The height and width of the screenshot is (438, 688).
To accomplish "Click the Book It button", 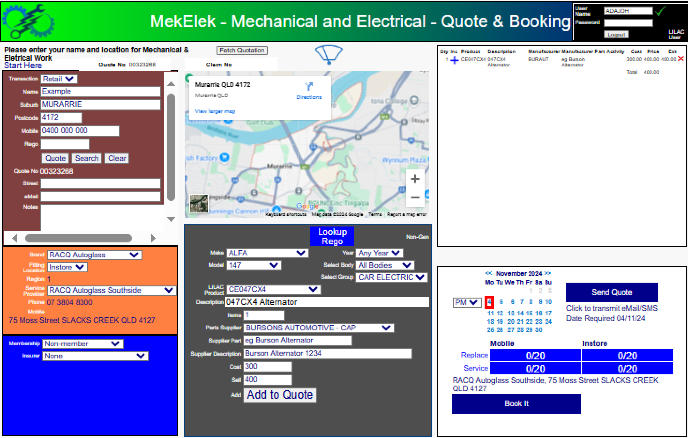I will coord(516,404).
